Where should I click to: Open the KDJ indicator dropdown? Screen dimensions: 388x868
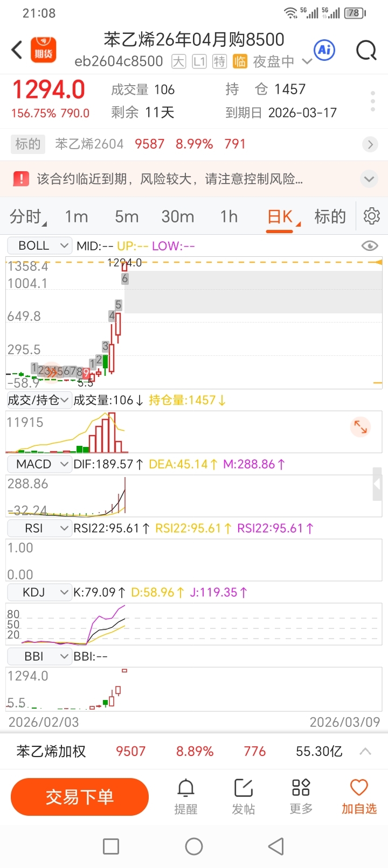click(x=39, y=592)
